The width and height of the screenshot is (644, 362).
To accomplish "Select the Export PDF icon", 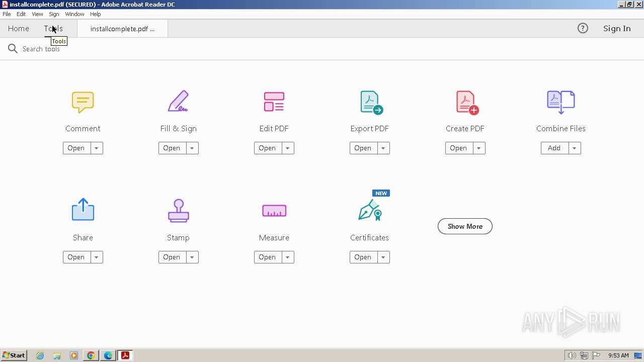I will 371,103.
